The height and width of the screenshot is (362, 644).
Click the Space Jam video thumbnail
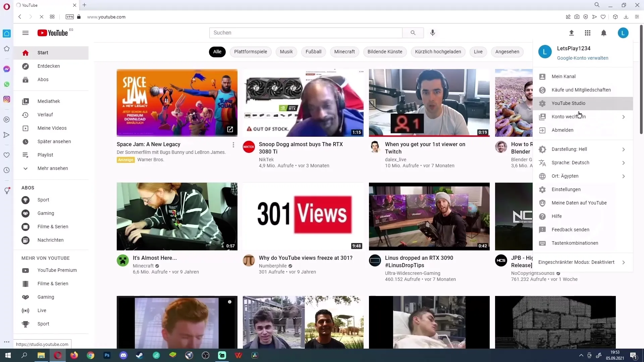point(177,103)
